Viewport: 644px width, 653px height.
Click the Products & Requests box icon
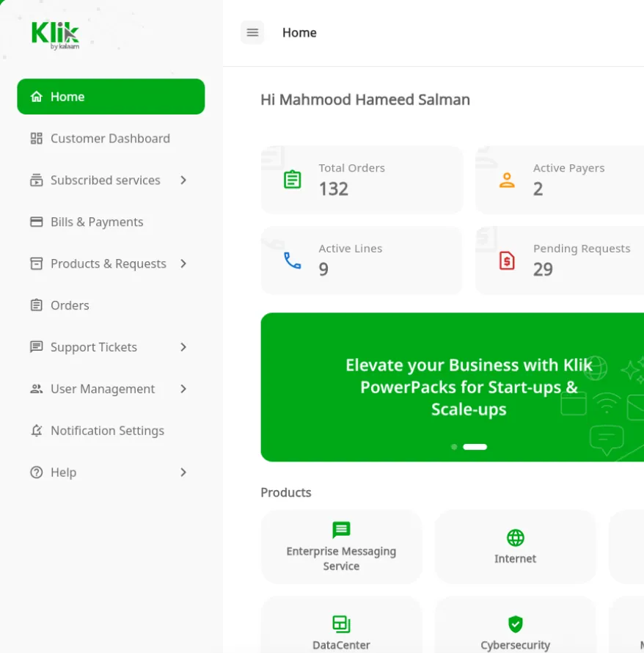(x=36, y=263)
